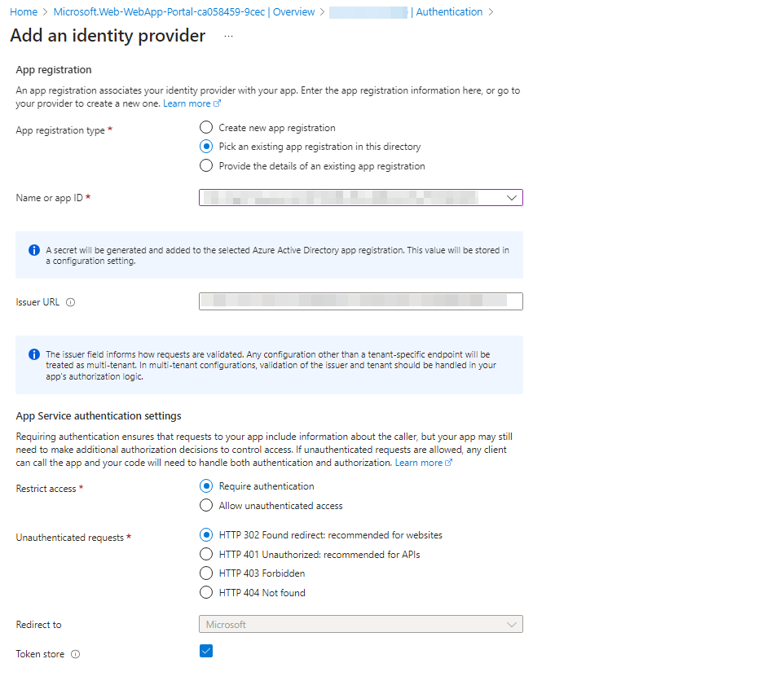Click the info icon beside Issuer URL
Viewport: 784px width, 694px height.
point(71,301)
